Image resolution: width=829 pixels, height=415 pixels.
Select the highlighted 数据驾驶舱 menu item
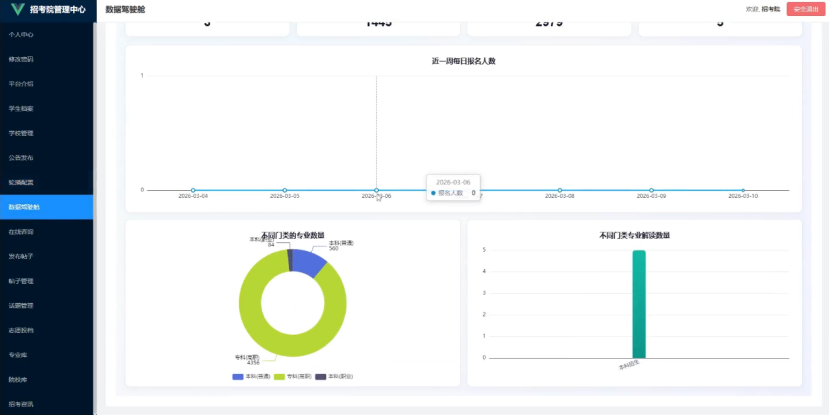47,207
